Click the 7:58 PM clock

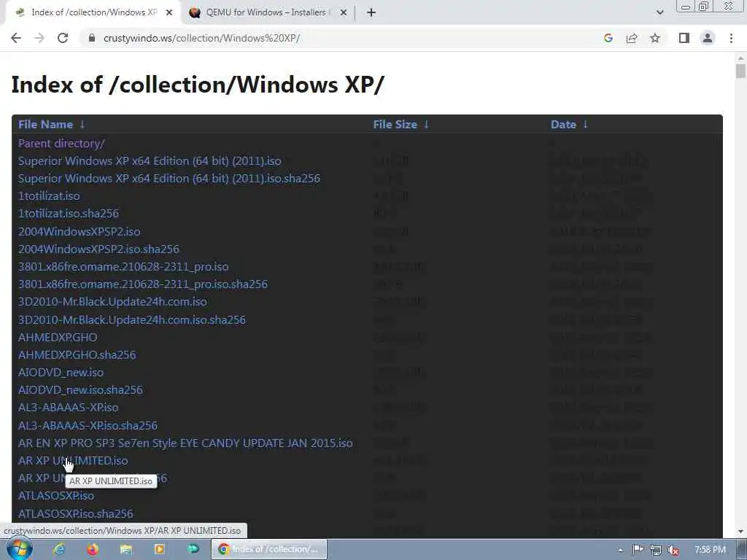710,550
